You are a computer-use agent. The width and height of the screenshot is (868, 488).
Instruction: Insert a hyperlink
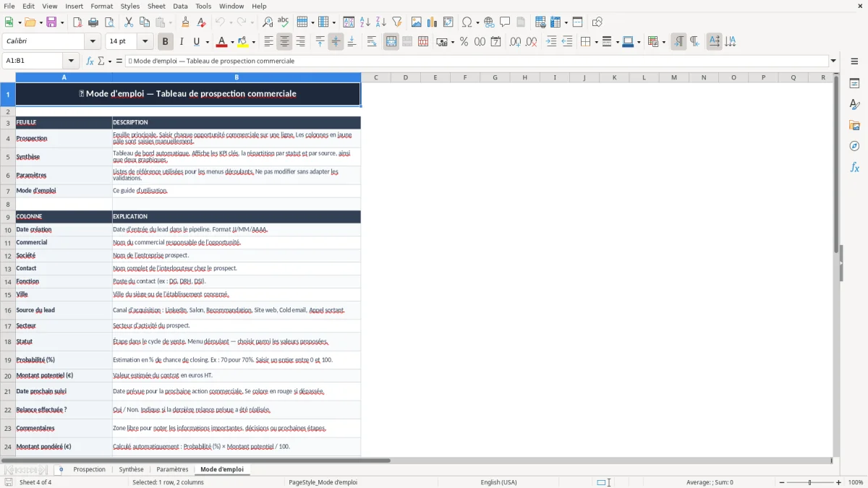(489, 22)
